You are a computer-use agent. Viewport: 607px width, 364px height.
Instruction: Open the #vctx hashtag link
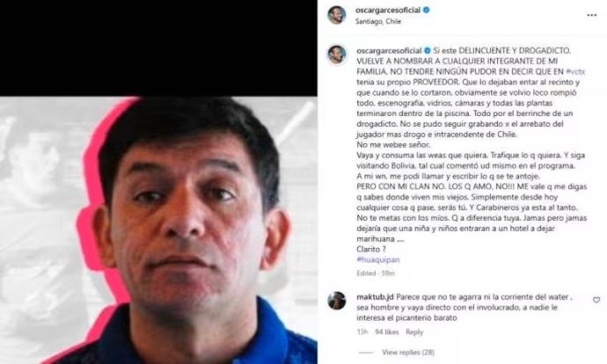click(x=575, y=71)
